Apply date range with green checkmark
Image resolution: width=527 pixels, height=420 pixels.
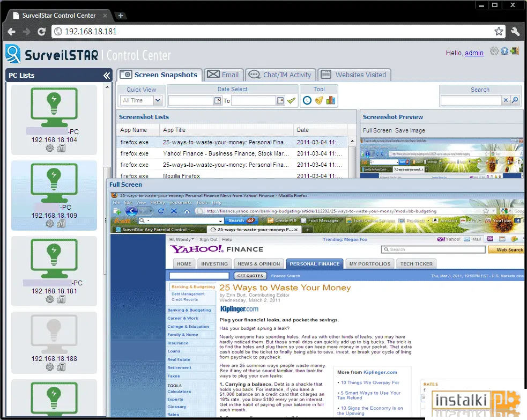(292, 100)
